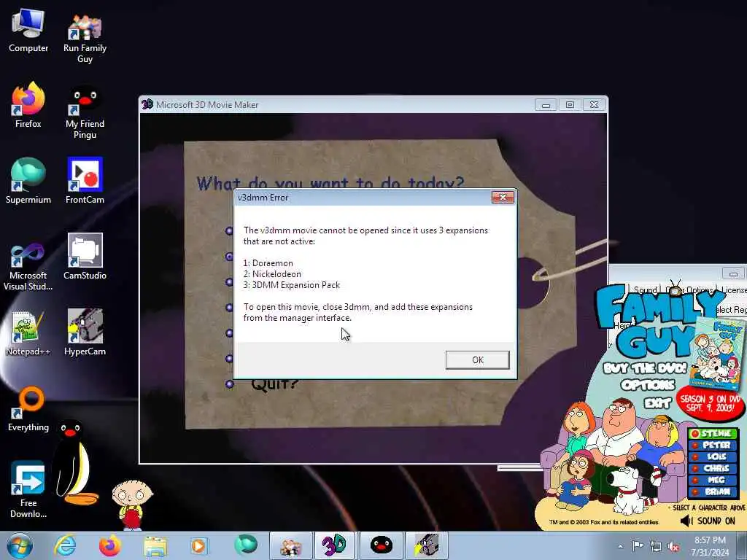
Task: Select the Meg character button
Action: pos(713,480)
